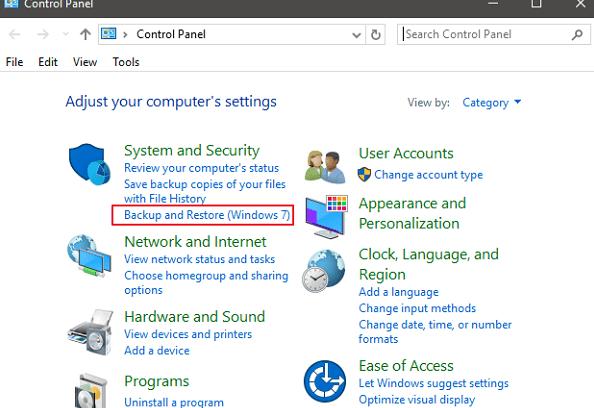Open Hardware and Sound category

[x=195, y=317]
